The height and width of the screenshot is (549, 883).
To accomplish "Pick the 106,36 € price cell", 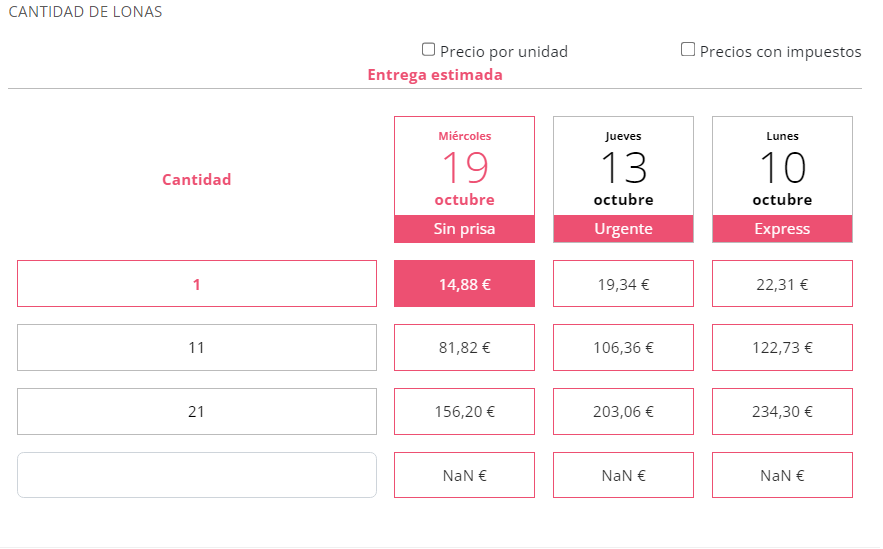I will 623,348.
